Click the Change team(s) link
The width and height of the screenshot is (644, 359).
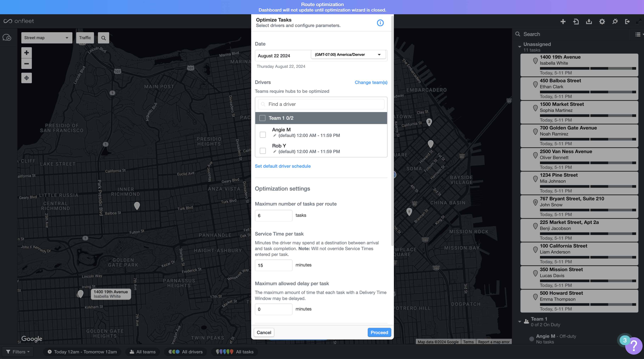371,82
